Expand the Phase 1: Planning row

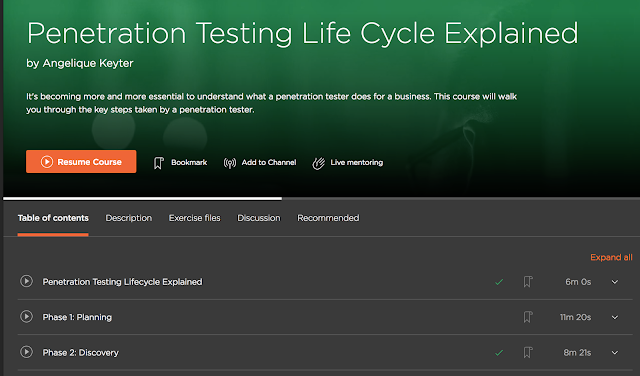(x=615, y=317)
